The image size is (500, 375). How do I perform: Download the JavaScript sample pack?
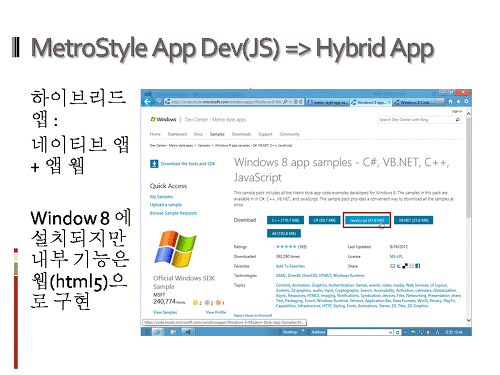[367, 220]
